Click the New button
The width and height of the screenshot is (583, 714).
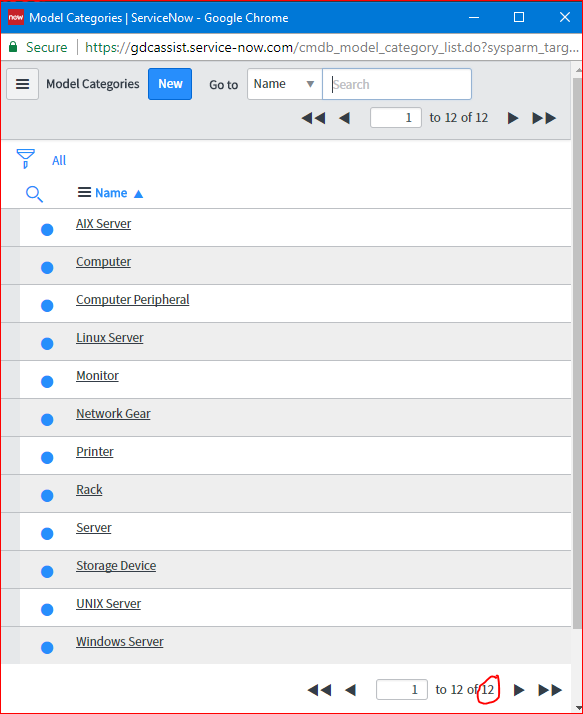point(170,84)
